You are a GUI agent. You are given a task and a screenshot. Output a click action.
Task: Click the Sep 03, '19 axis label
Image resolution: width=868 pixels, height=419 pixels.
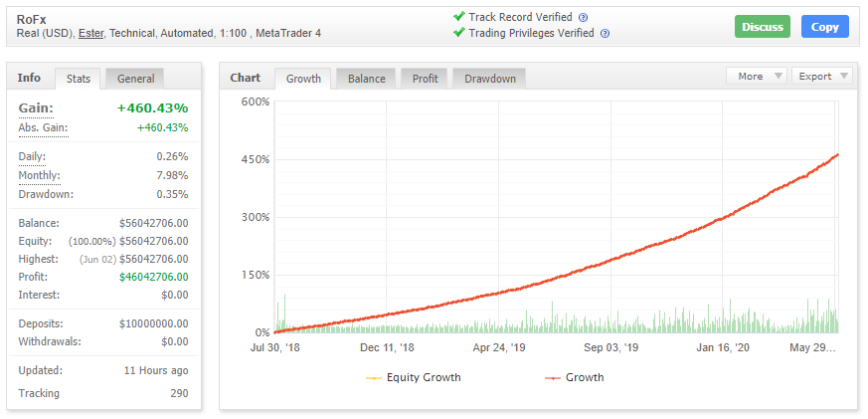(610, 348)
